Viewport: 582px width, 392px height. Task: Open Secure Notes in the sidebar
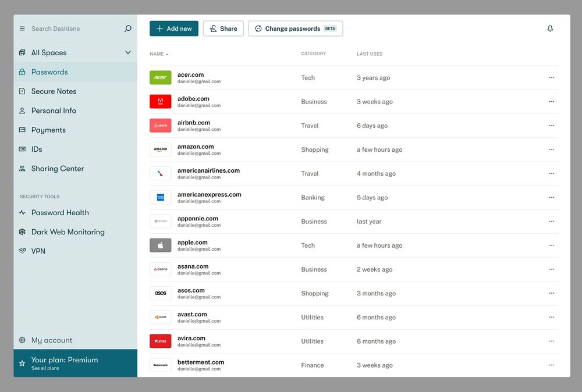coord(54,91)
